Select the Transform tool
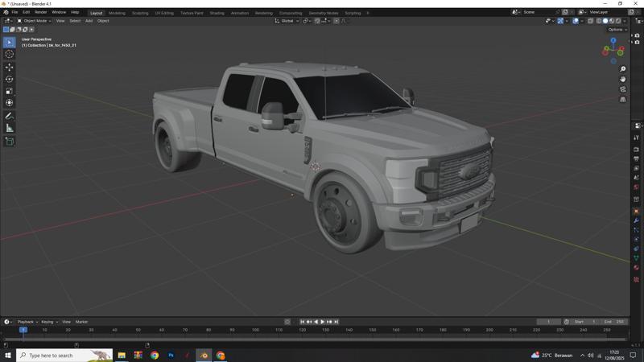Viewport: 644px width, 362px height. click(10, 103)
